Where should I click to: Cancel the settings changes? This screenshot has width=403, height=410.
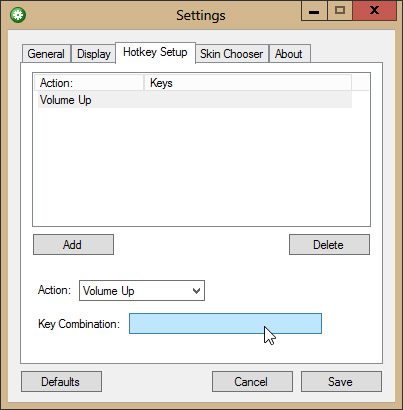coord(252,382)
